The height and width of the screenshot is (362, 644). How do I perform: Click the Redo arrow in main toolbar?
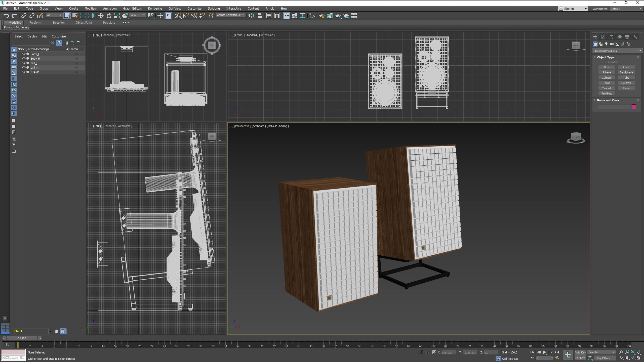click(14, 16)
